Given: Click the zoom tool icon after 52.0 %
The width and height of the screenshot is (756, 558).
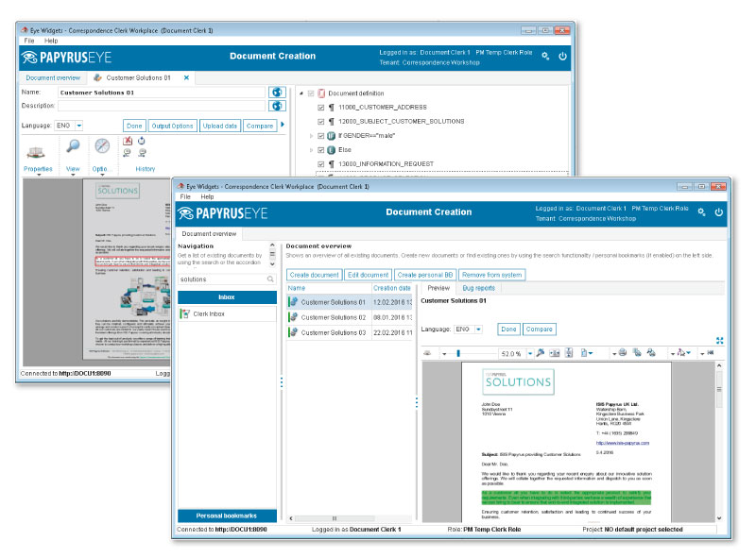Looking at the screenshot, I should tap(541, 353).
